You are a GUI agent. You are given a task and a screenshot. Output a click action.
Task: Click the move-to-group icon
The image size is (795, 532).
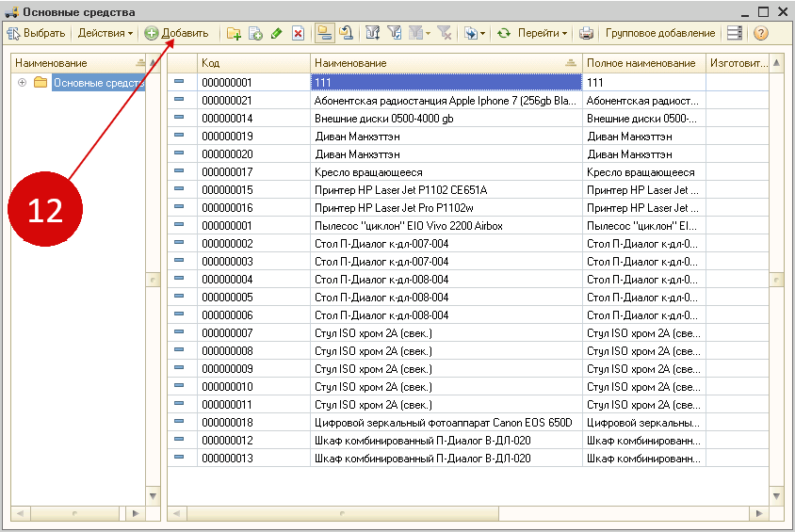[346, 33]
